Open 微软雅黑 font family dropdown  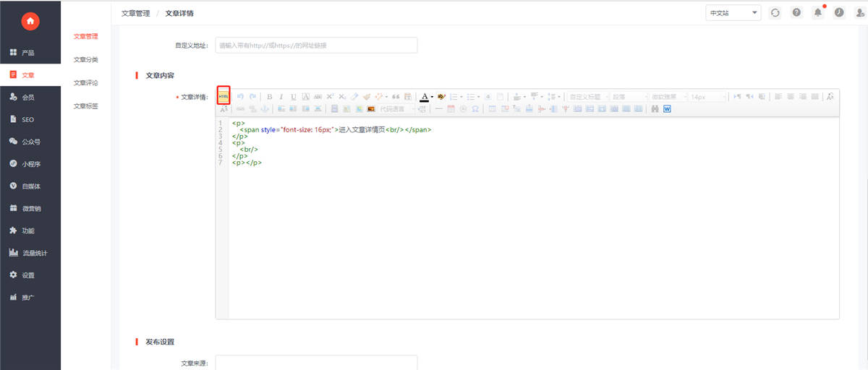(668, 96)
